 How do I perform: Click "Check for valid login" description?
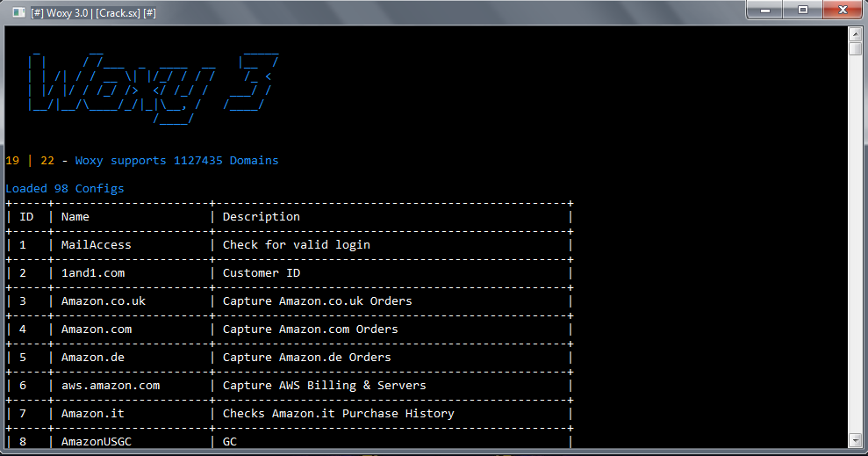tap(296, 245)
